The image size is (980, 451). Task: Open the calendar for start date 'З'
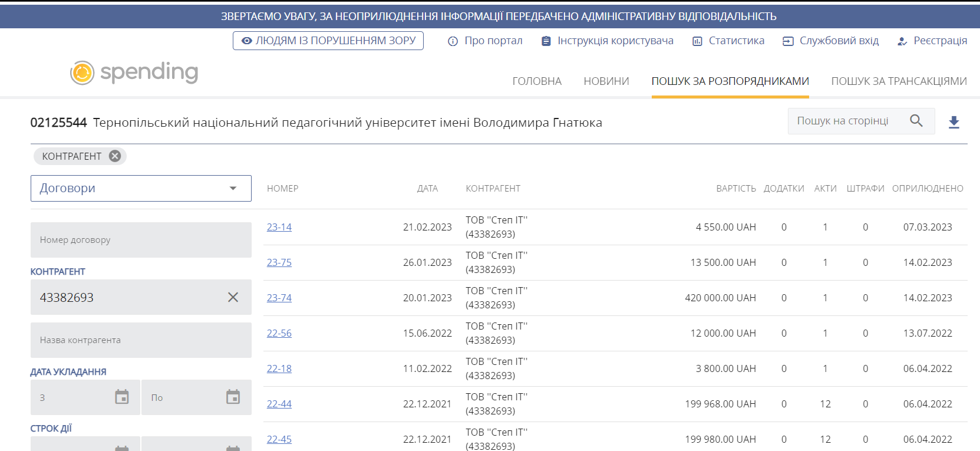[x=122, y=397]
